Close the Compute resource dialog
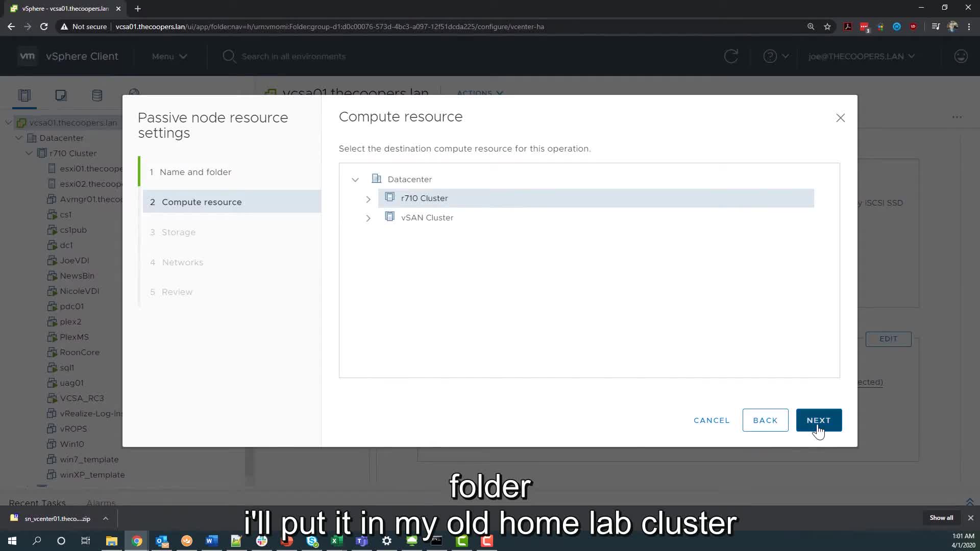 click(x=840, y=118)
